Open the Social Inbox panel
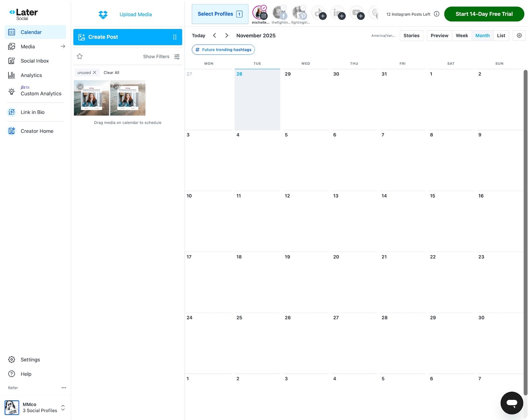Image resolution: width=529 pixels, height=420 pixels. (34, 61)
